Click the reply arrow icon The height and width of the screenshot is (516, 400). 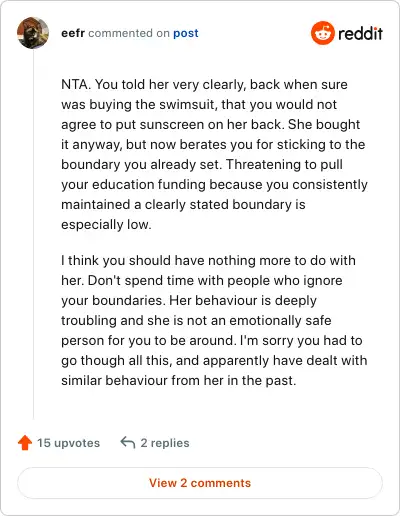128,443
